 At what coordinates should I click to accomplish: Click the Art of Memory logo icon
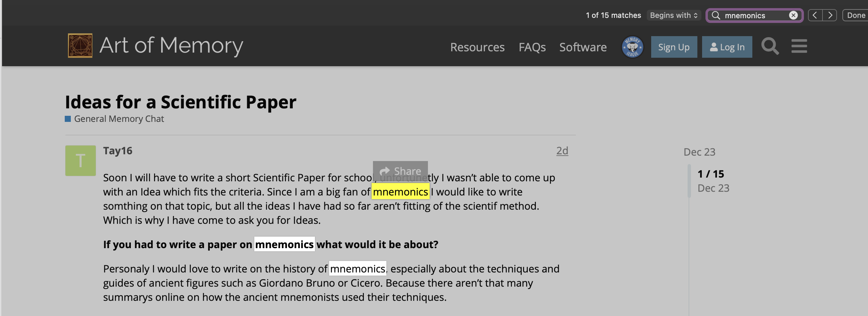[80, 46]
